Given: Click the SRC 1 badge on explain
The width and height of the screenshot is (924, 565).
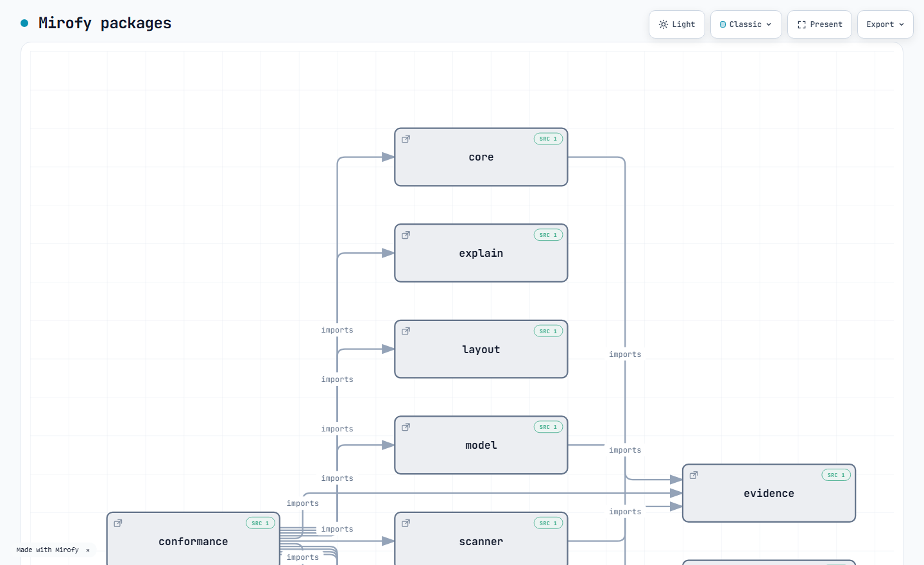Looking at the screenshot, I should (548, 235).
